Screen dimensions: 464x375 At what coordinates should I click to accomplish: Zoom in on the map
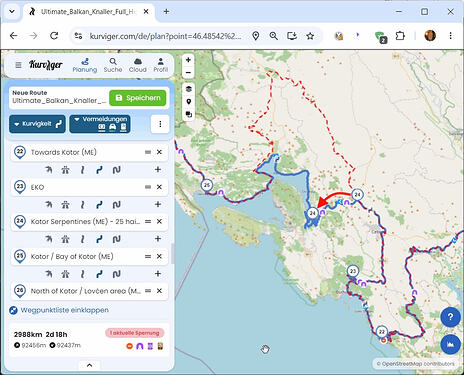188,60
